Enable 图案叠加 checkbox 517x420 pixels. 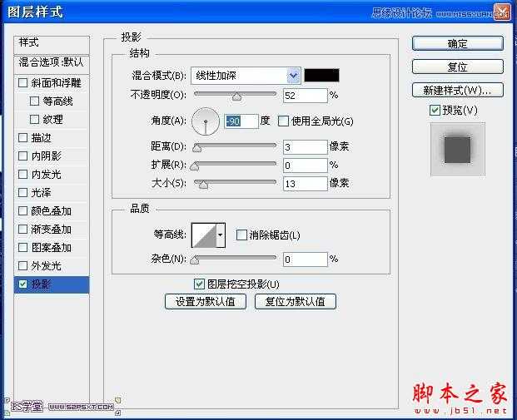pyautogui.click(x=22, y=247)
